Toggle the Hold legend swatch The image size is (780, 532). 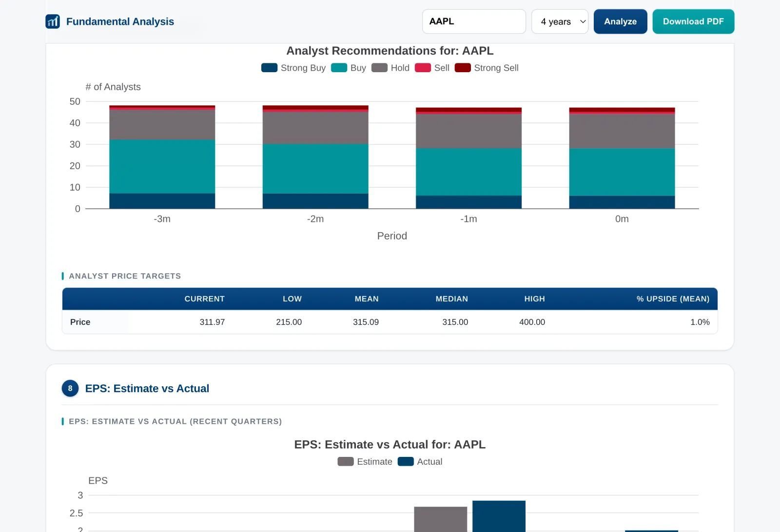point(379,68)
